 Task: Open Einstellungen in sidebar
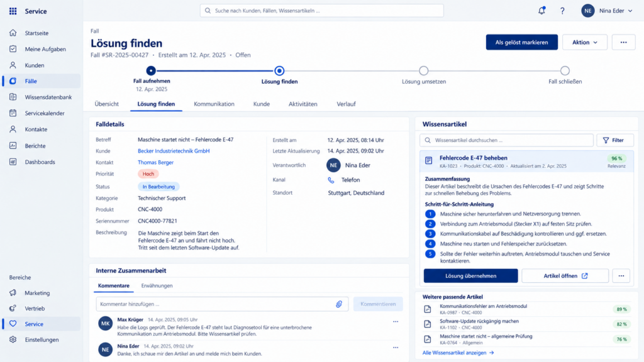click(x=41, y=339)
